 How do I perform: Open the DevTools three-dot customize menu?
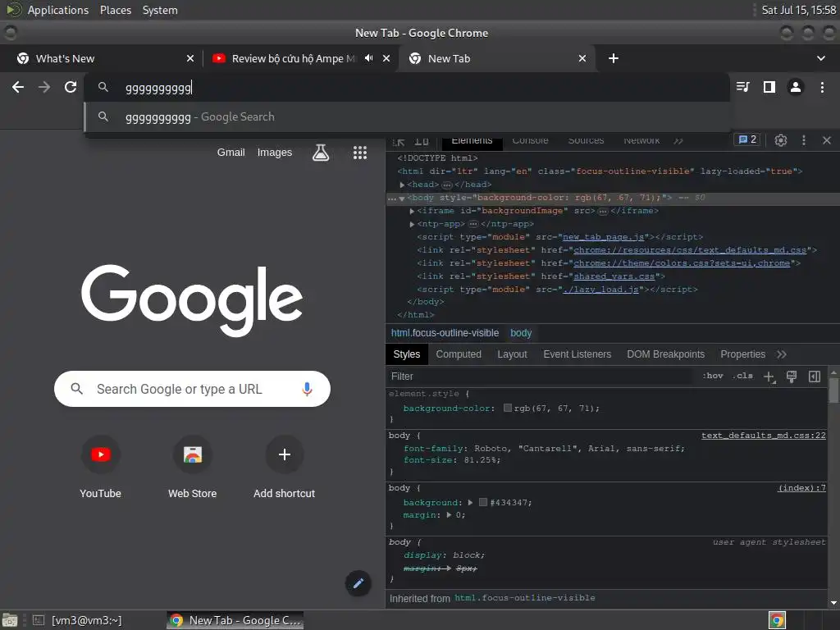coord(804,140)
